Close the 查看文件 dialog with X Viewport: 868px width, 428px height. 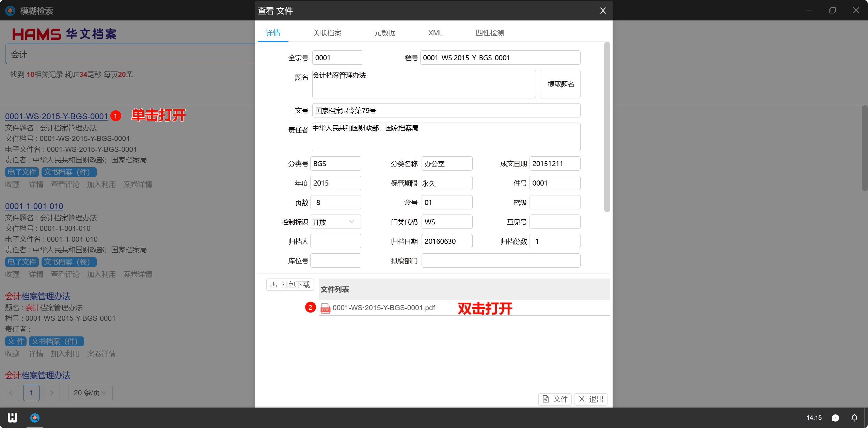click(603, 11)
